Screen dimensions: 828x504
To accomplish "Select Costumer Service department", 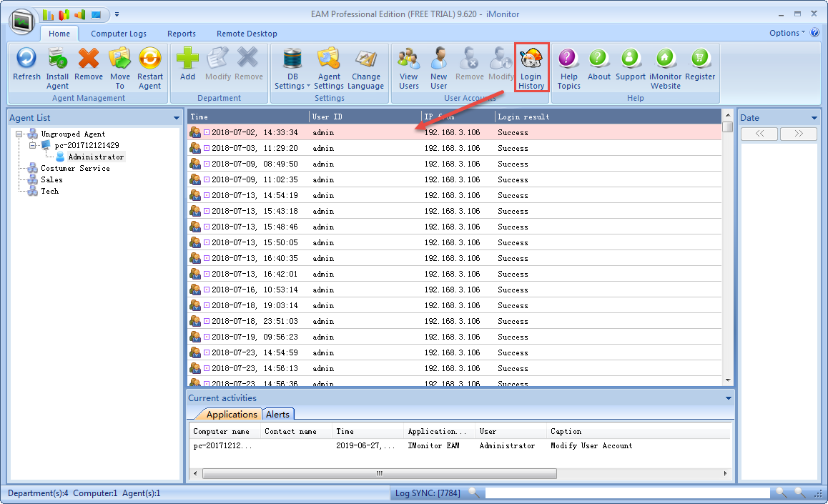I will click(76, 168).
